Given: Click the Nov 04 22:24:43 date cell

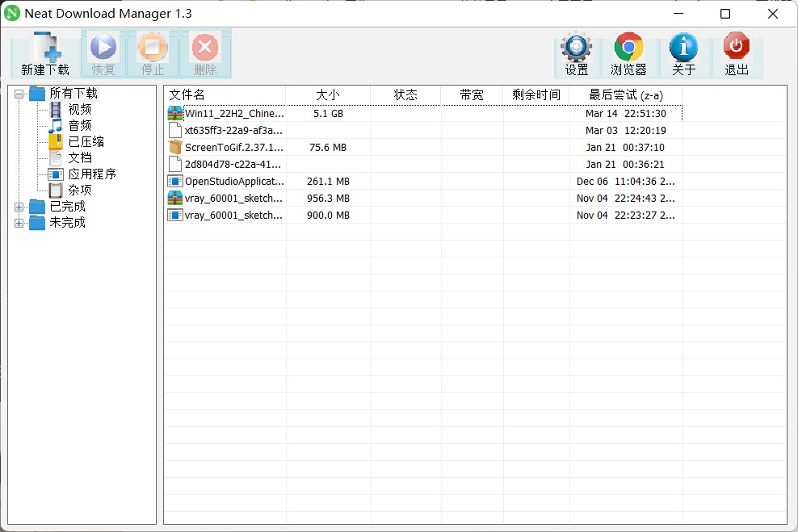Looking at the screenshot, I should 625,199.
